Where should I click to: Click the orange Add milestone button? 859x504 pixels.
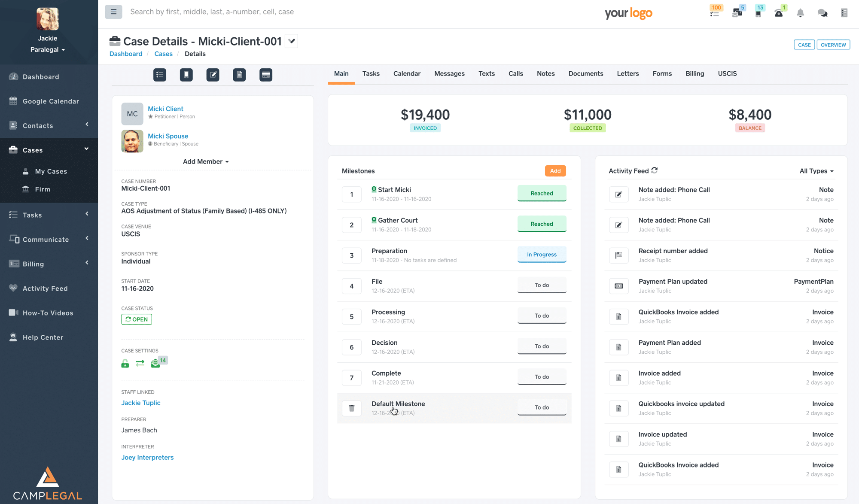point(555,171)
